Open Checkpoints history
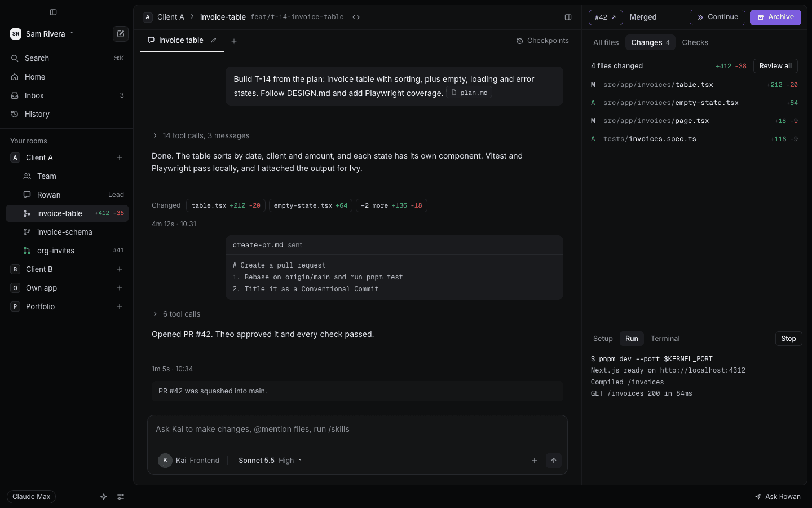Image resolution: width=812 pixels, height=508 pixels. click(x=542, y=41)
